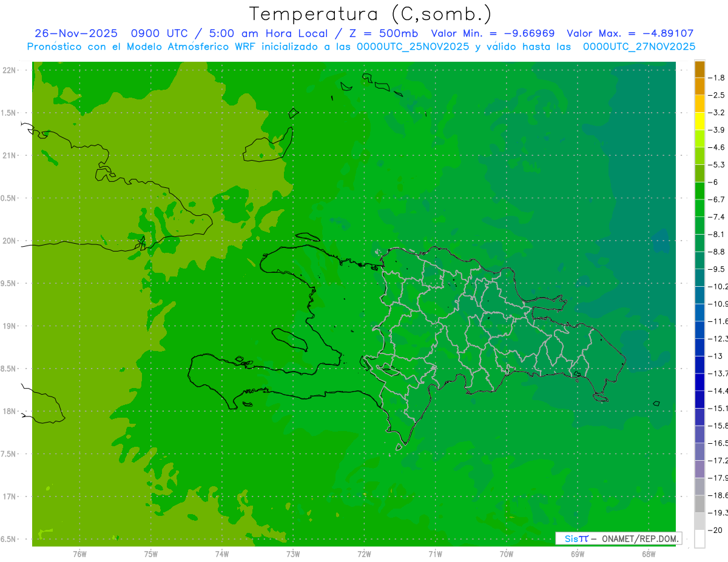Pick the amber swatch between -2.5 and -3.2
This screenshot has height=562, width=728.
point(699,104)
